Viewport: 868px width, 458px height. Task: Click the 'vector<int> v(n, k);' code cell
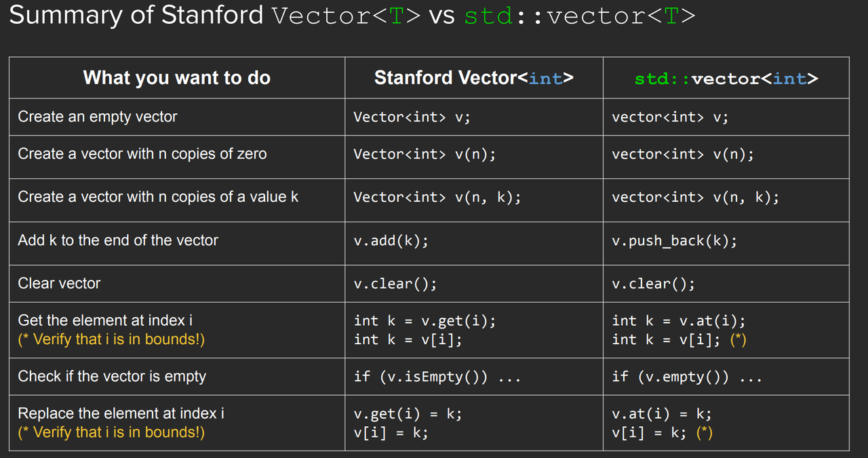tap(696, 197)
